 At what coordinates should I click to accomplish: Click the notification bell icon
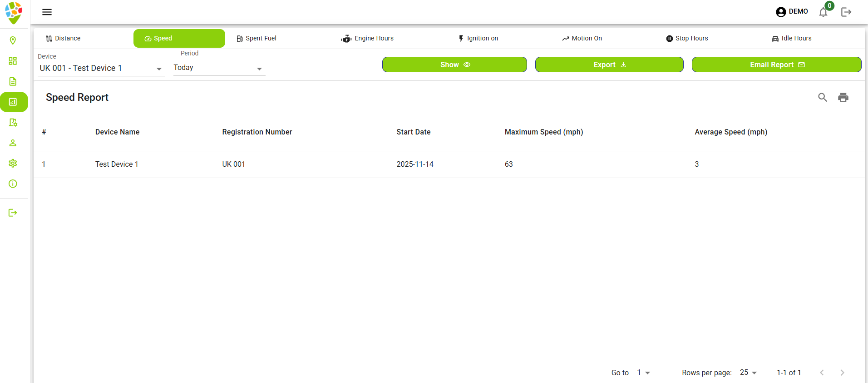(x=823, y=12)
